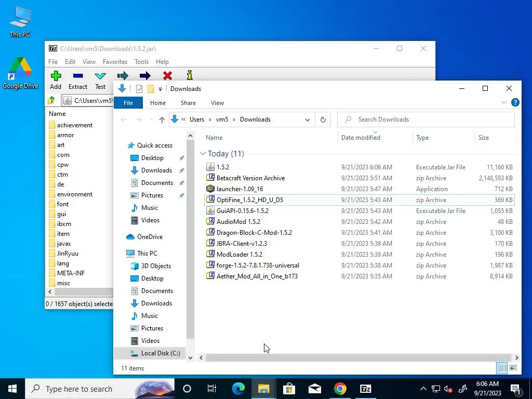Open the Explorer View ribbon tab
532x399 pixels.
[x=217, y=103]
